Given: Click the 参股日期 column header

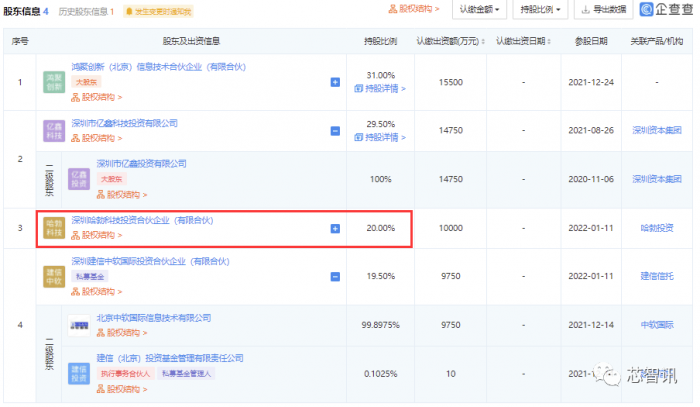Looking at the screenshot, I should pos(591,41).
